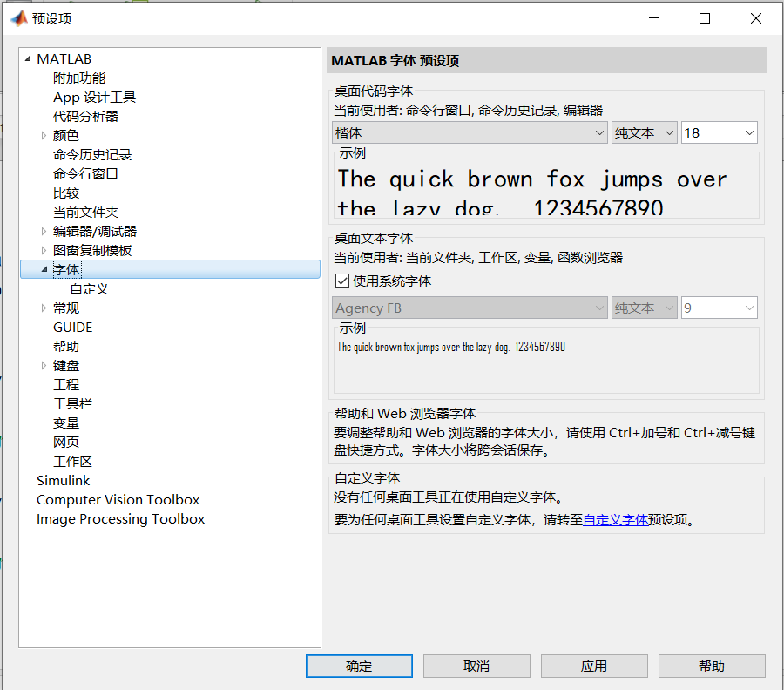Click the 帮助 button
Image resolution: width=784 pixels, height=690 pixels.
point(712,666)
